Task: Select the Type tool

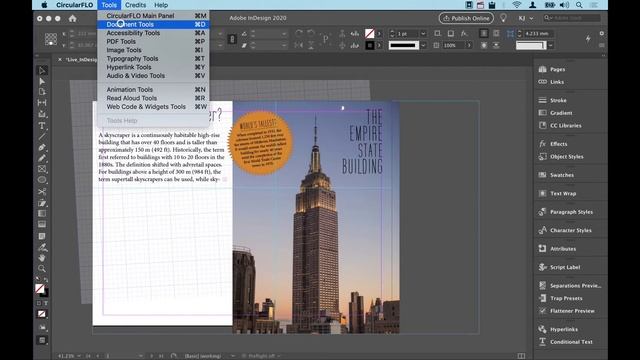Action: tap(42, 126)
